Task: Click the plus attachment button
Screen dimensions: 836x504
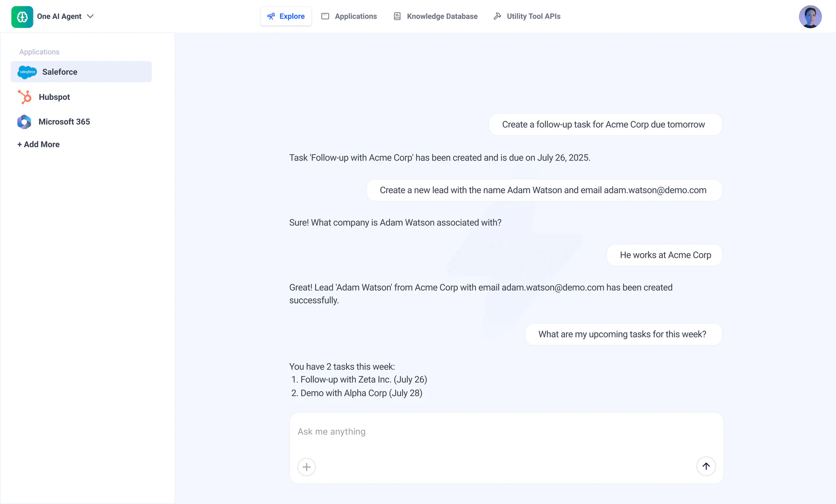Action: click(306, 467)
